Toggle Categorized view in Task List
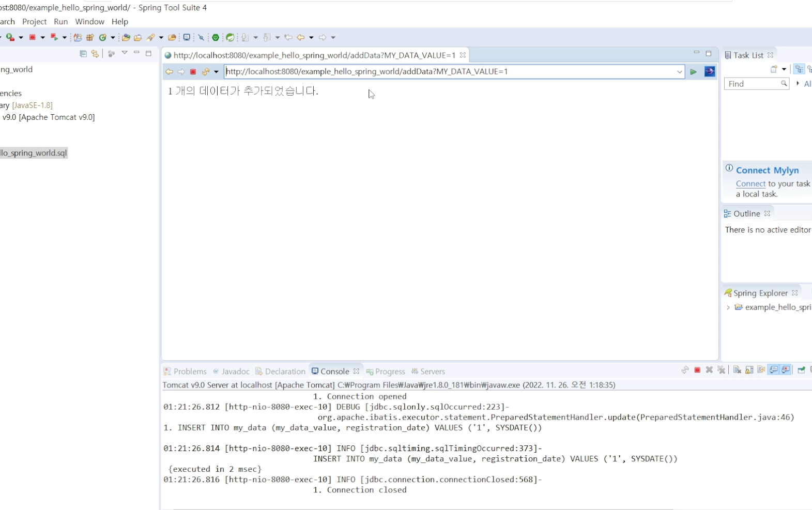This screenshot has width=812, height=510. (x=799, y=69)
